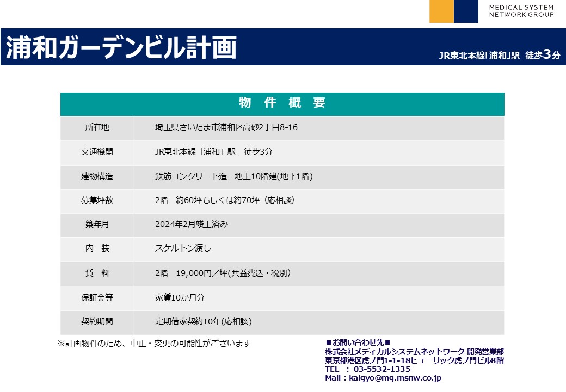Click the teal 物件概要 table header
566x392 pixels.
tap(282, 103)
